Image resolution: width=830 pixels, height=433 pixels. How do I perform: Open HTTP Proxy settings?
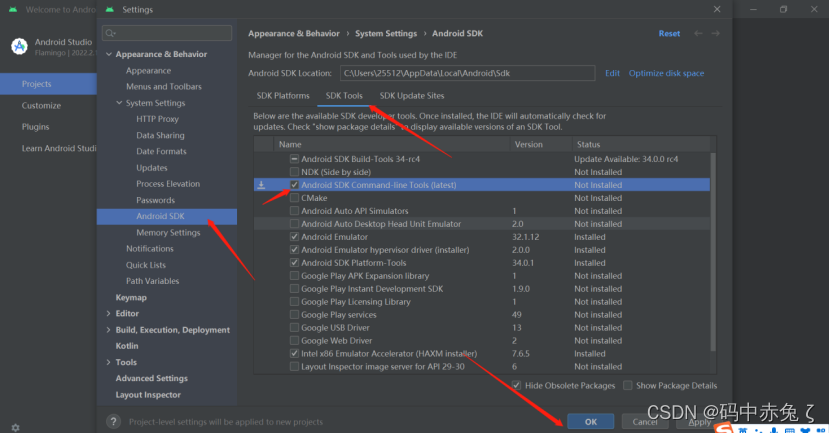157,119
